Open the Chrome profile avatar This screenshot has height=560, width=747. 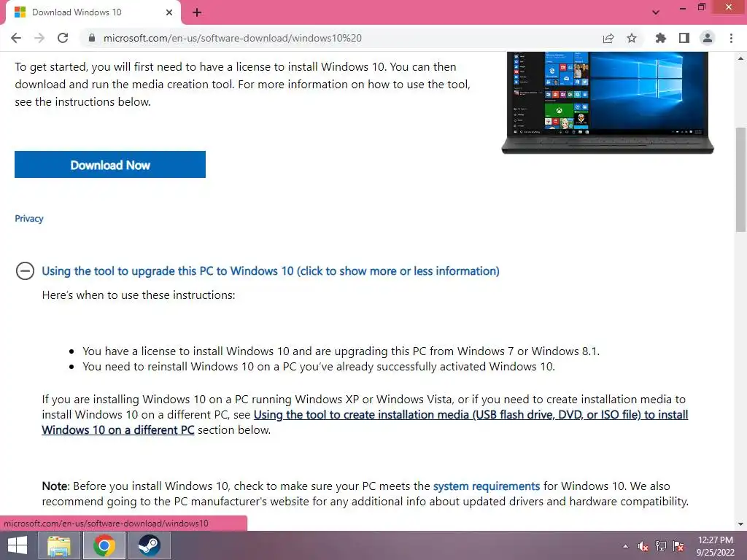coord(708,38)
